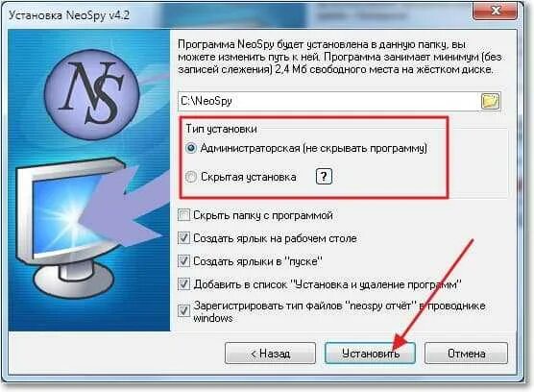Enable the Скрыть папку с программой checkbox
534x392 pixels.
coord(183,215)
